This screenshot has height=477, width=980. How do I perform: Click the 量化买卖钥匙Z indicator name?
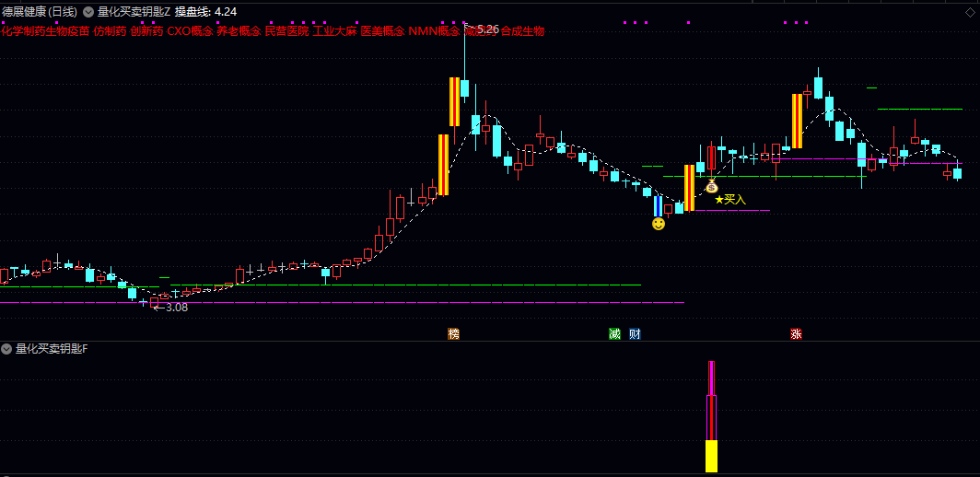click(x=134, y=12)
